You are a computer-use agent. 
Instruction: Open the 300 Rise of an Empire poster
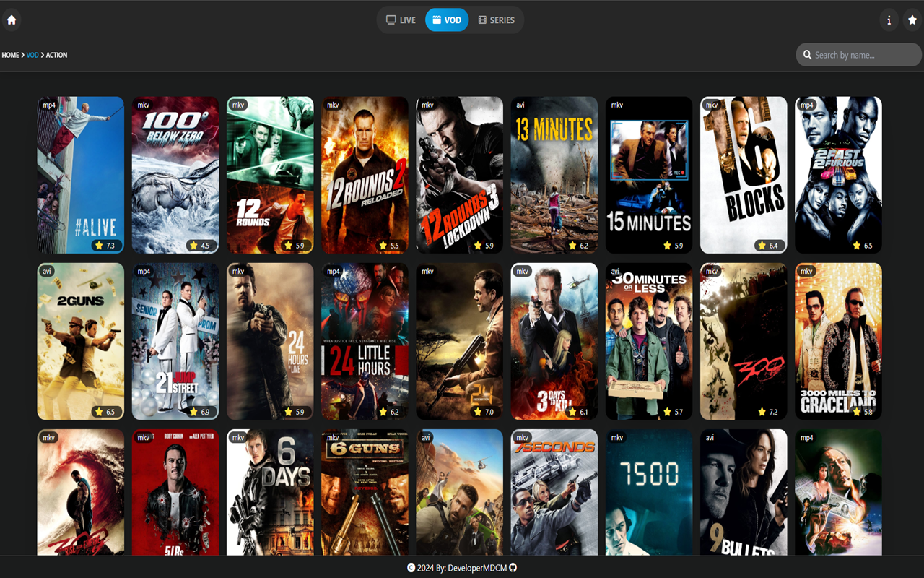click(81, 493)
